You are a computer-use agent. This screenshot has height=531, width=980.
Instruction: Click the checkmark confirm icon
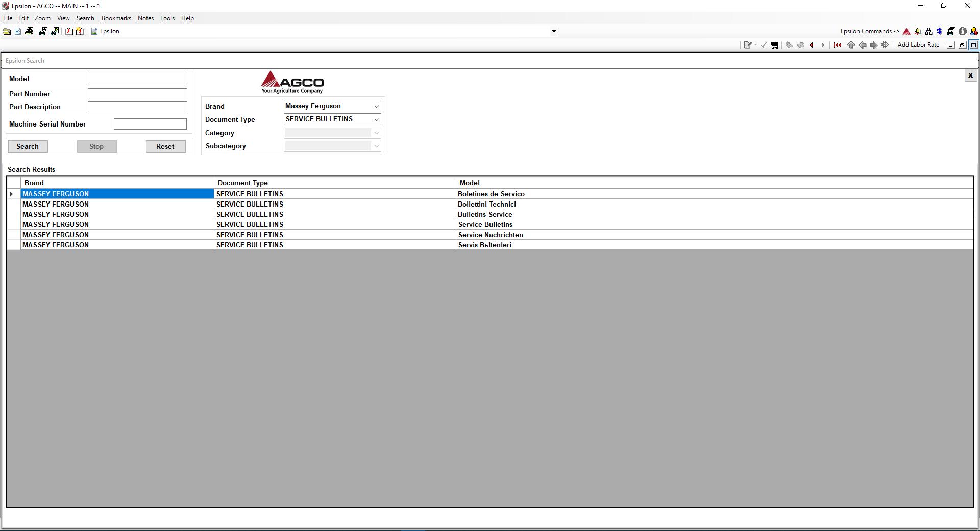[763, 45]
